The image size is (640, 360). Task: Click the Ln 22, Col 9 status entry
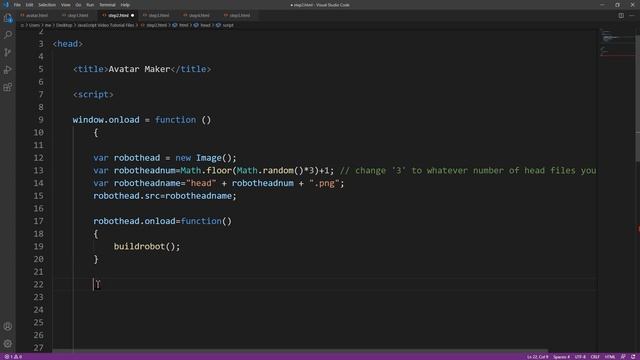[x=538, y=357]
